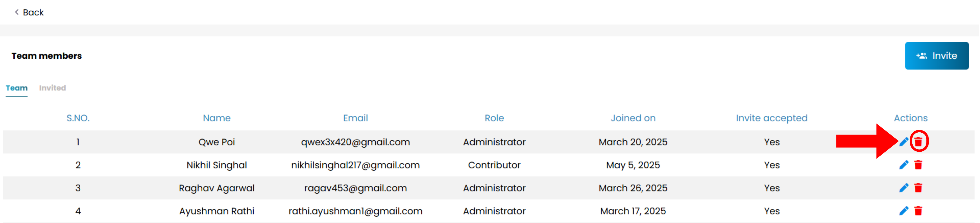
Task: Sort by Name column header
Action: [216, 118]
